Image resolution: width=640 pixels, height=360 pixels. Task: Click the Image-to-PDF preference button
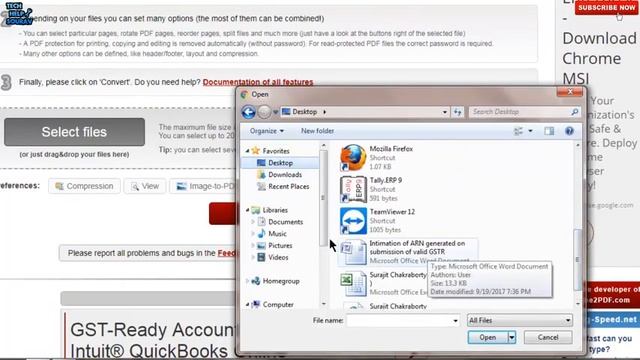pos(203,186)
